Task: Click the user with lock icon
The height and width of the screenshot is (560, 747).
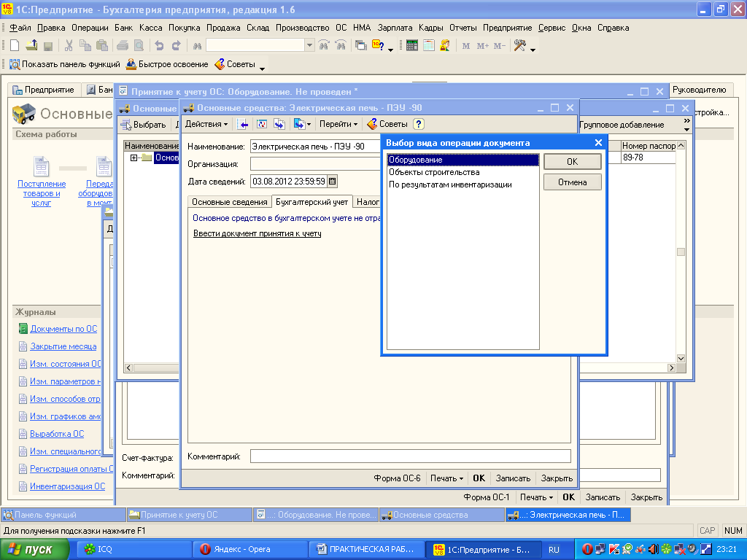Action: [445, 46]
